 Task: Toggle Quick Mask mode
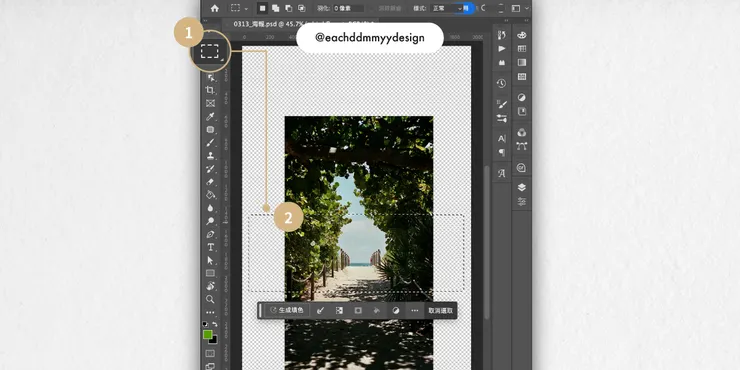click(210, 353)
